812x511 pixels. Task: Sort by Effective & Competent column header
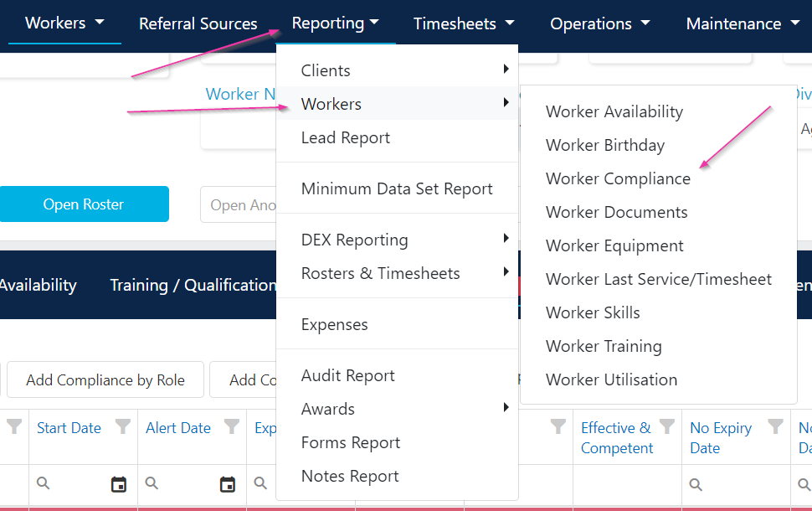(616, 438)
